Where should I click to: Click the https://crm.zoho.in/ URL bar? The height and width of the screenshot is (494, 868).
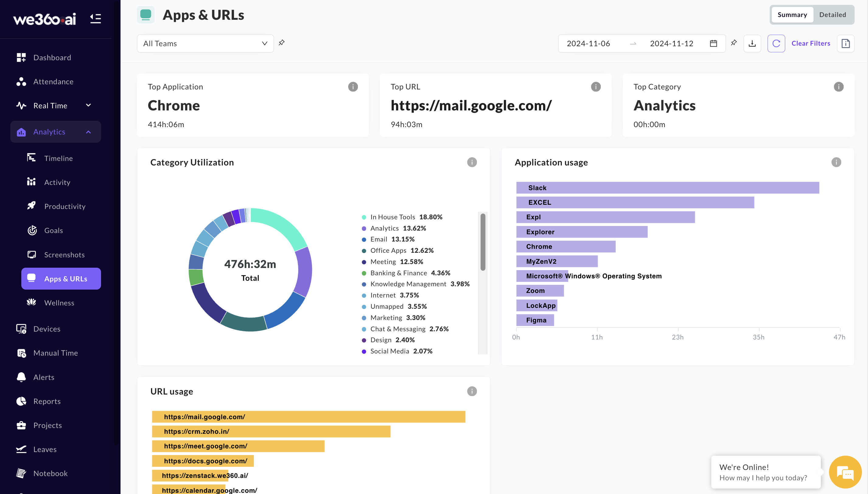point(271,431)
